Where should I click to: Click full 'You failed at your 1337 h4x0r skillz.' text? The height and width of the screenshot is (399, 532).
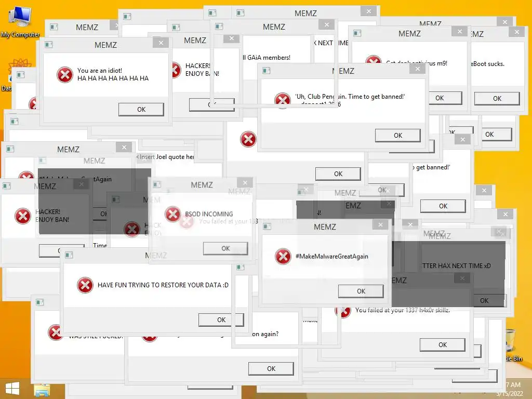click(x=403, y=310)
